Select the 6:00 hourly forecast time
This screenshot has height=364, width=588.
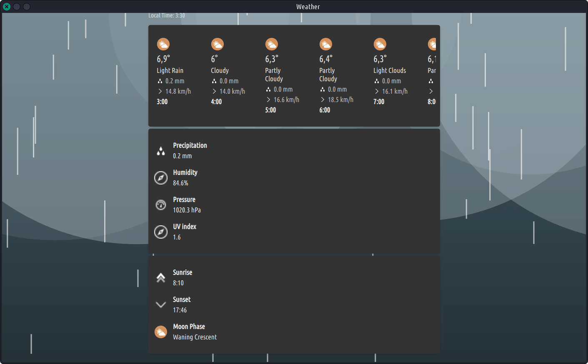pyautogui.click(x=325, y=110)
